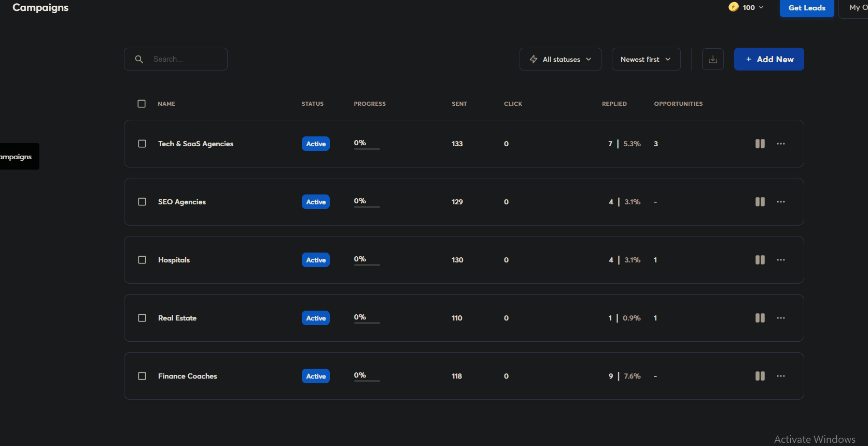Check the Real Estate campaign checkbox

[x=142, y=318]
